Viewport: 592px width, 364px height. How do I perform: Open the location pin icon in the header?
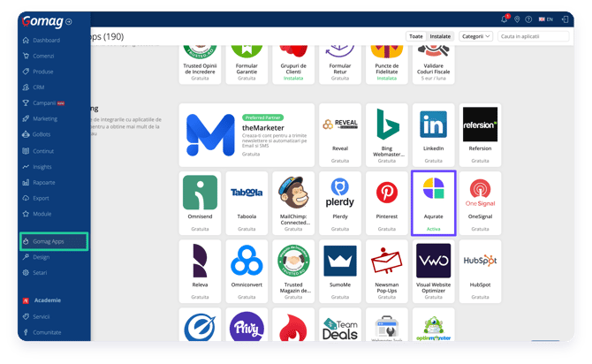tap(517, 19)
